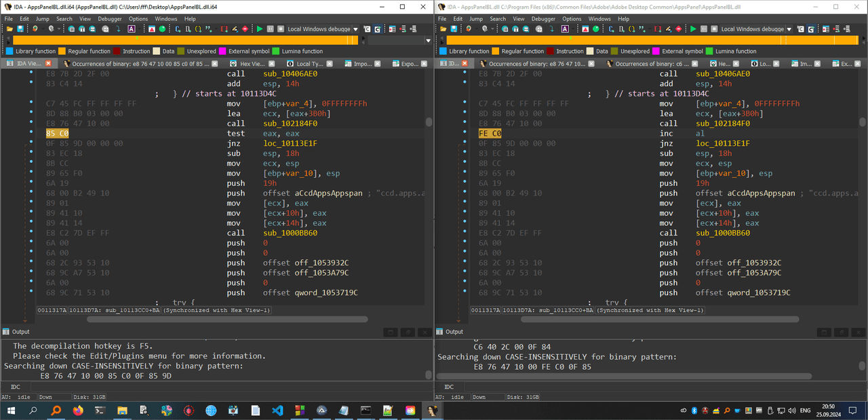Open the navigation band dropdown arrow, left window

coord(428,41)
